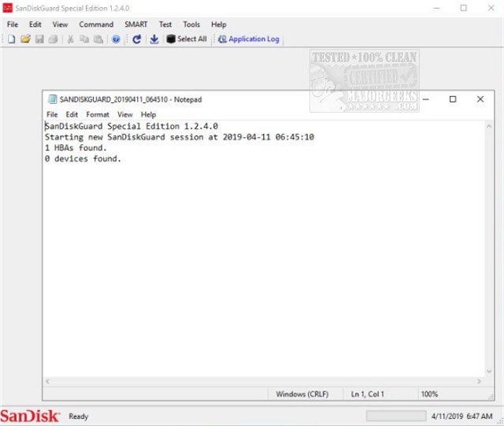Open the Test menu
Image resolution: width=504 pixels, height=426 pixels.
165,24
